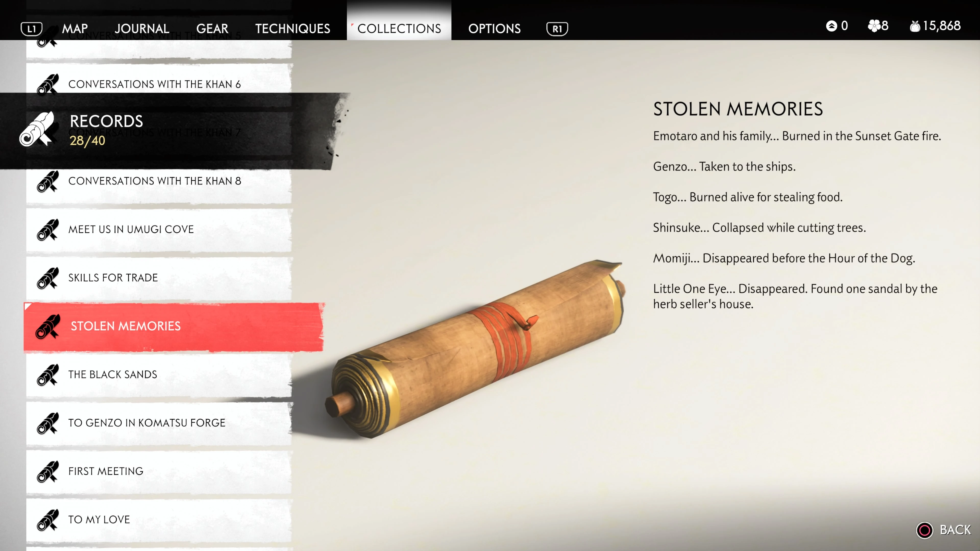Image resolution: width=980 pixels, height=551 pixels.
Task: Click the R1 next tab button icon
Action: click(x=557, y=29)
